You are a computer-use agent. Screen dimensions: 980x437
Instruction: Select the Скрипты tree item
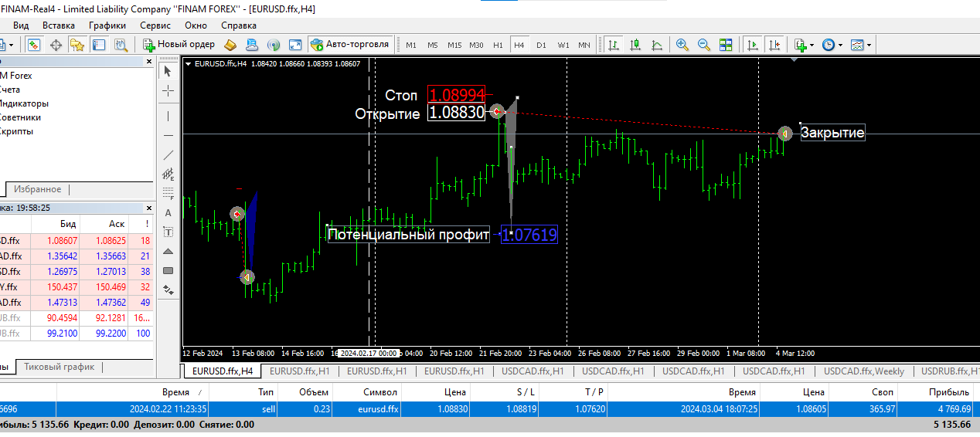point(16,131)
